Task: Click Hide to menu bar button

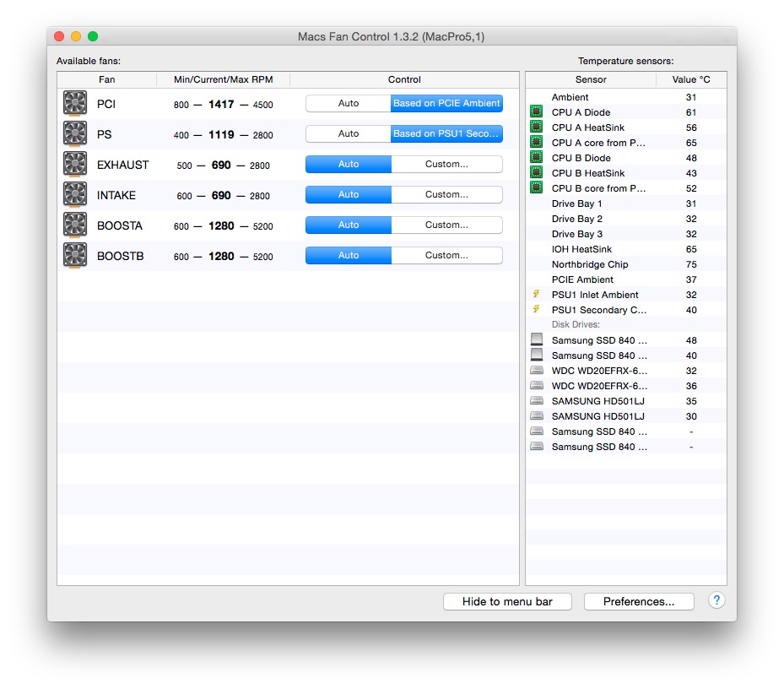Action: point(507,601)
